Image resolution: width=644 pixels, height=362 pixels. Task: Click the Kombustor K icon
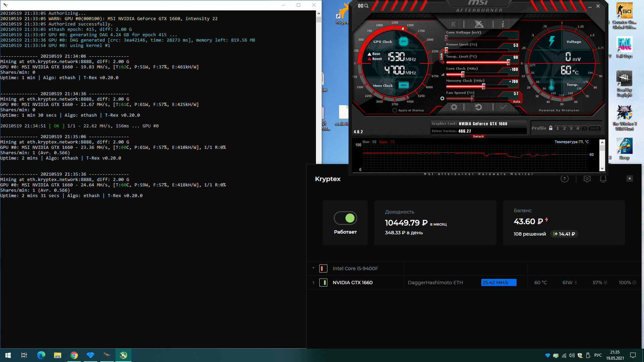point(453,24)
